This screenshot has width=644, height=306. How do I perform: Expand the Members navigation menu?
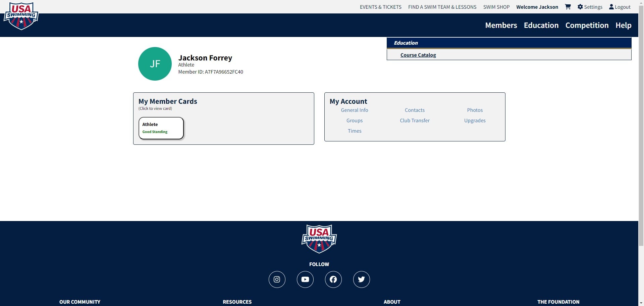tap(501, 25)
